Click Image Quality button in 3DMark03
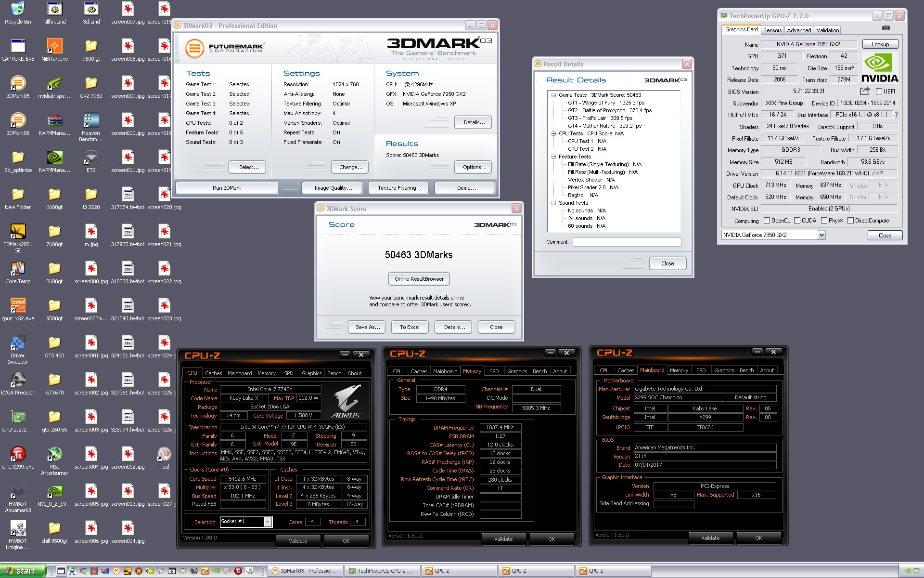The height and width of the screenshot is (578, 924). [x=333, y=188]
